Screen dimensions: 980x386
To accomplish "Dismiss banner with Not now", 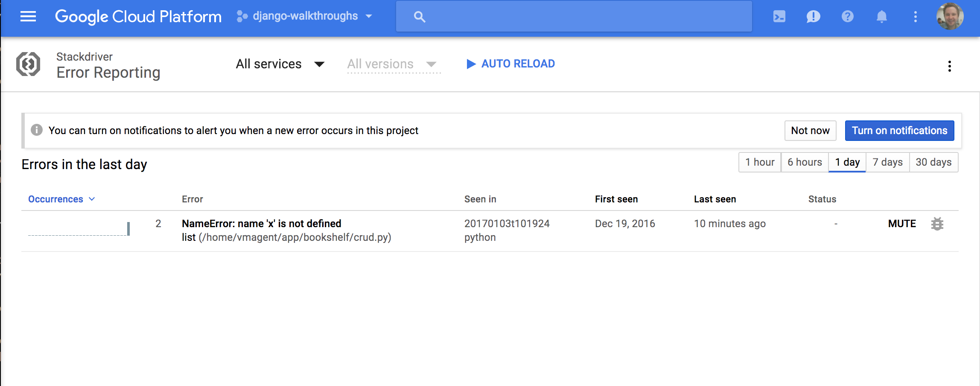I will pos(810,131).
